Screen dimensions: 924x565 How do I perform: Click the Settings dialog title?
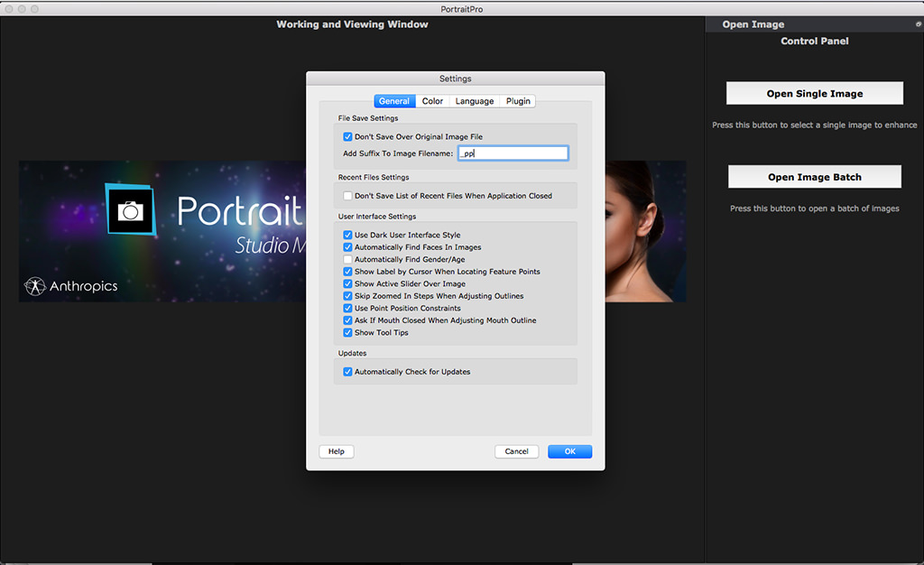coord(455,79)
